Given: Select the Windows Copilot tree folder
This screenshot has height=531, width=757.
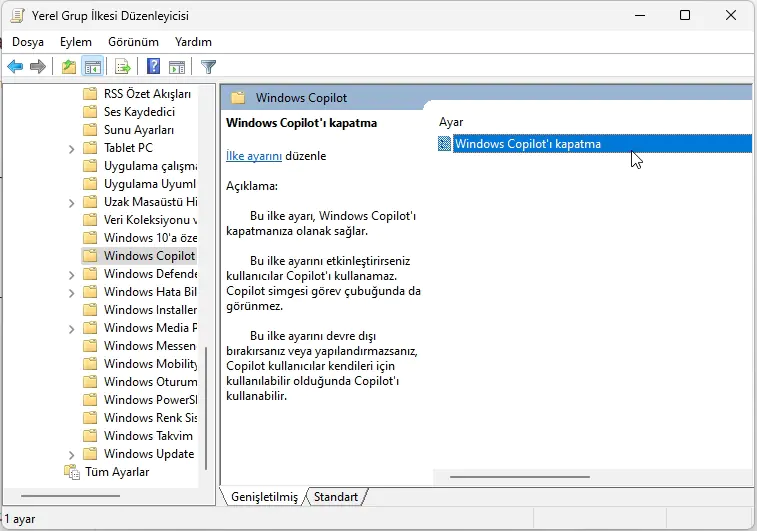Looking at the screenshot, I should tap(140, 255).
